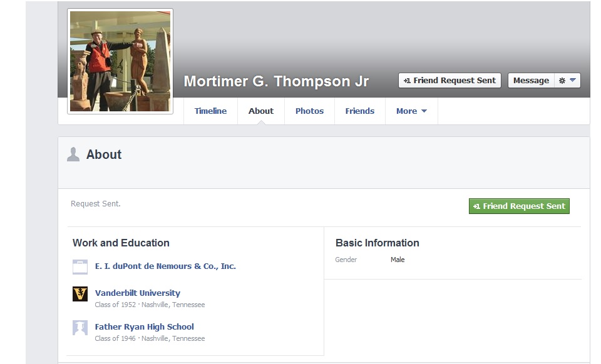Screen dimensions: 601x364
Task: Select the About tab
Action: 261,111
